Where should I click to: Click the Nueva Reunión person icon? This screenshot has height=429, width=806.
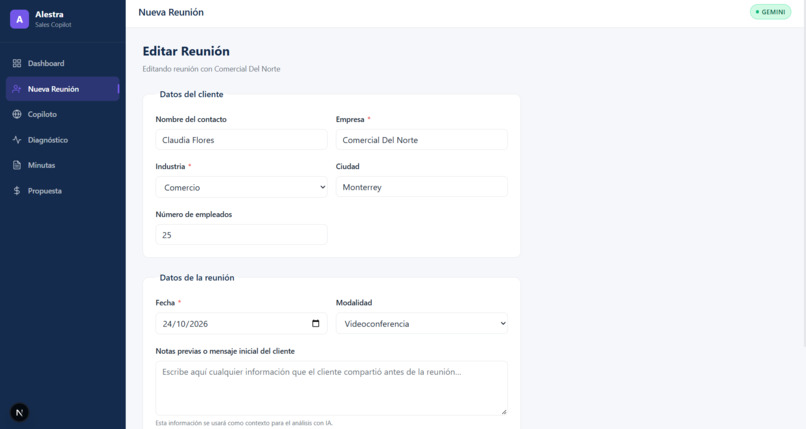(17, 89)
